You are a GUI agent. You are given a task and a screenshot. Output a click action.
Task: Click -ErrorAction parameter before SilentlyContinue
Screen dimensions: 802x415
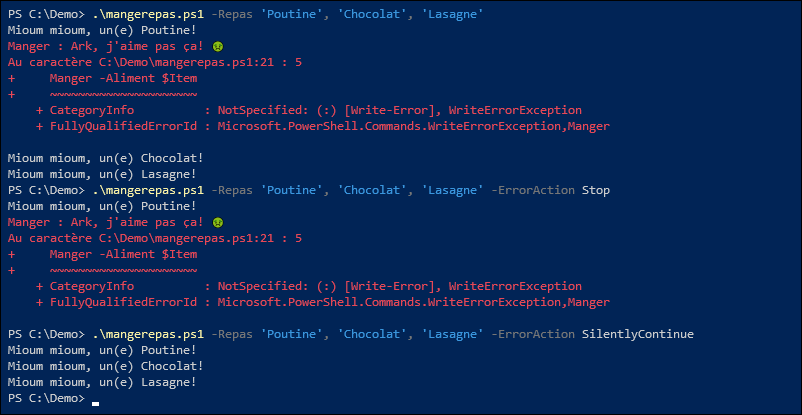pyautogui.click(x=532, y=334)
